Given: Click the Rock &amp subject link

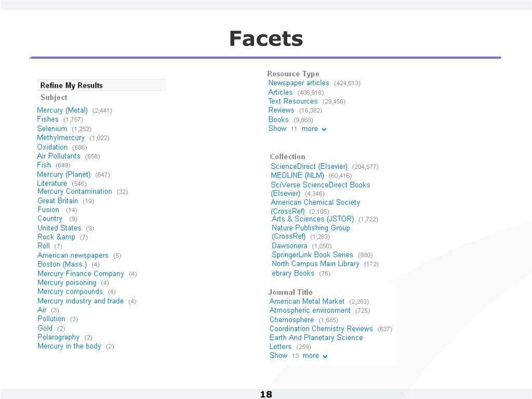Looking at the screenshot, I should (56, 237).
